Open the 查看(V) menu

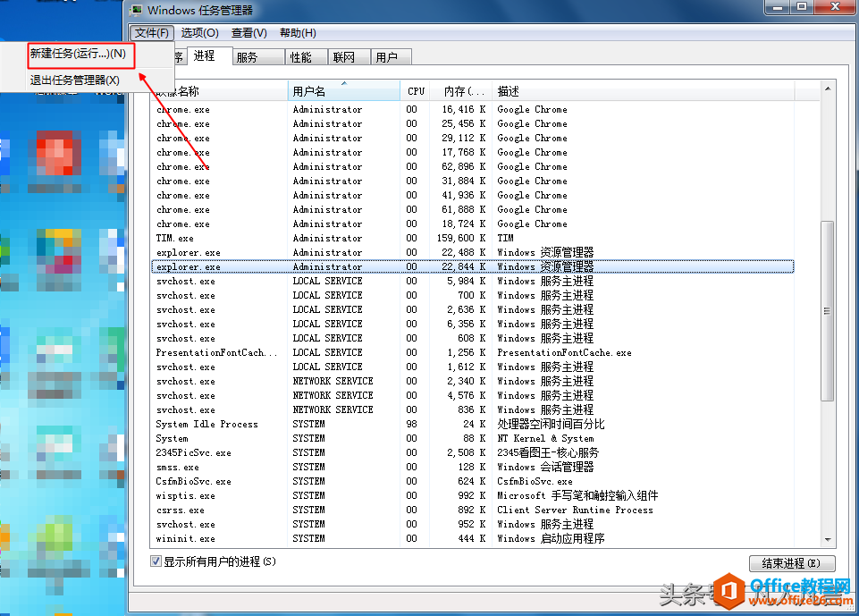tap(248, 33)
